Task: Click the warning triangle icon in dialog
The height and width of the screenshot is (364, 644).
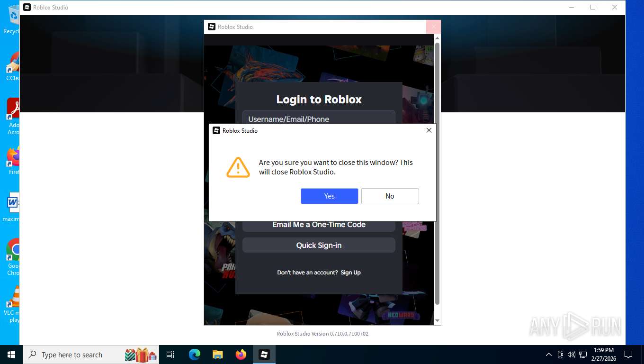Action: (238, 167)
